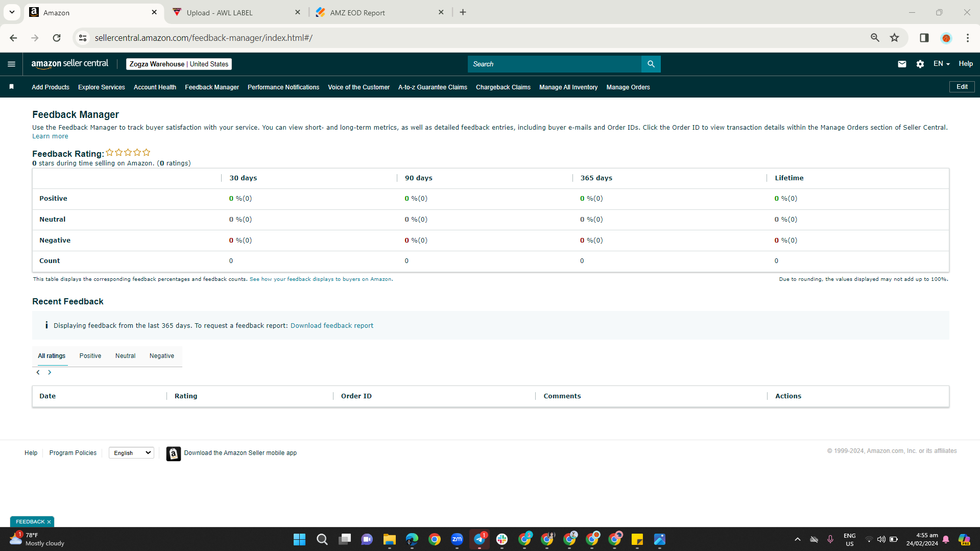Open Sticky Notes from the taskbar

637,539
